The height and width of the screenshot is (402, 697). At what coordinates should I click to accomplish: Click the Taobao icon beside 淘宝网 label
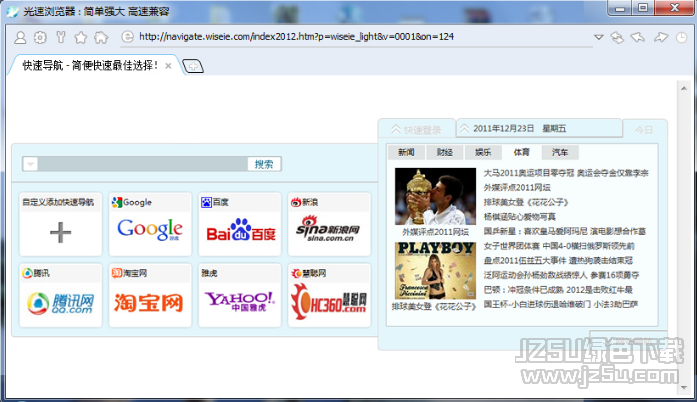pos(117,273)
